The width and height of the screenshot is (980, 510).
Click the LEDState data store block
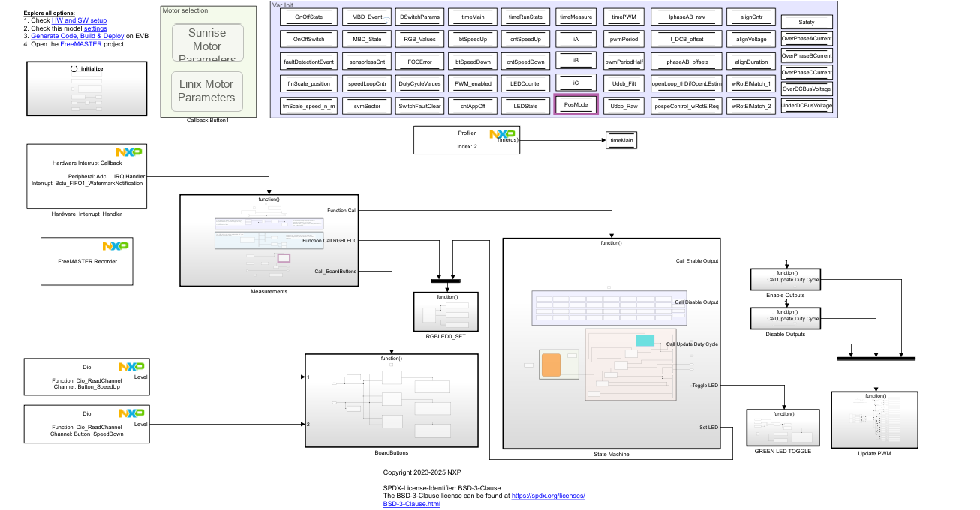pyautogui.click(x=525, y=106)
